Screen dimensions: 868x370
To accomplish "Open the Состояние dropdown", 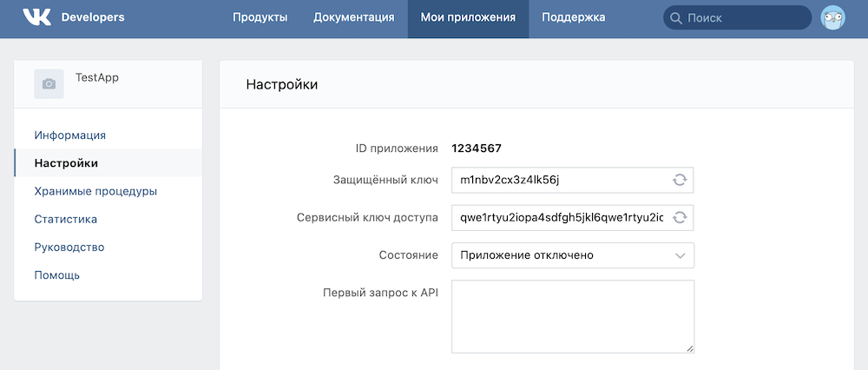I will pos(572,255).
